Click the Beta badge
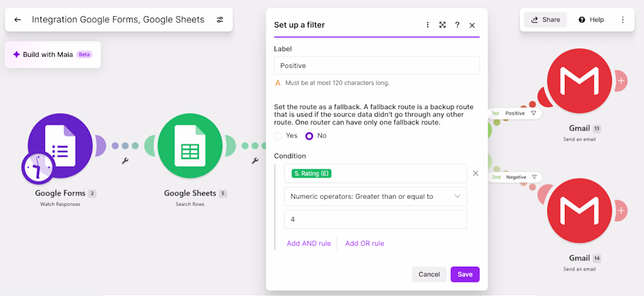644x296 pixels. (84, 54)
